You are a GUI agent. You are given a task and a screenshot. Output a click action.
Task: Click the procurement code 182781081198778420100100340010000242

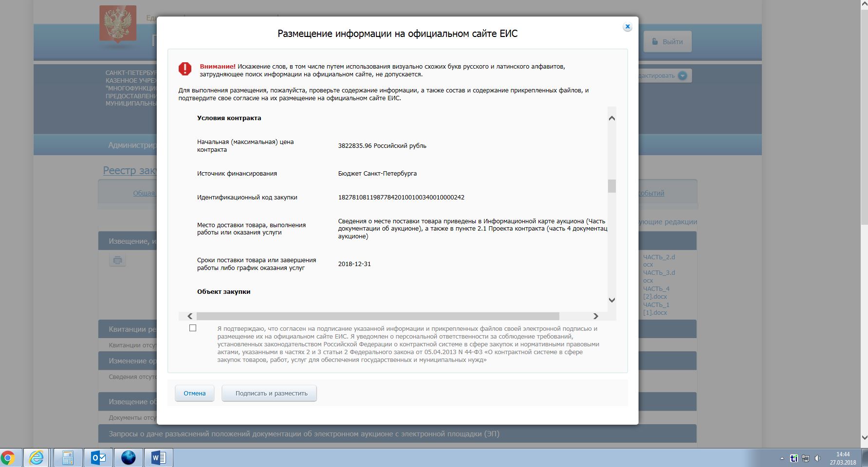[x=401, y=198]
